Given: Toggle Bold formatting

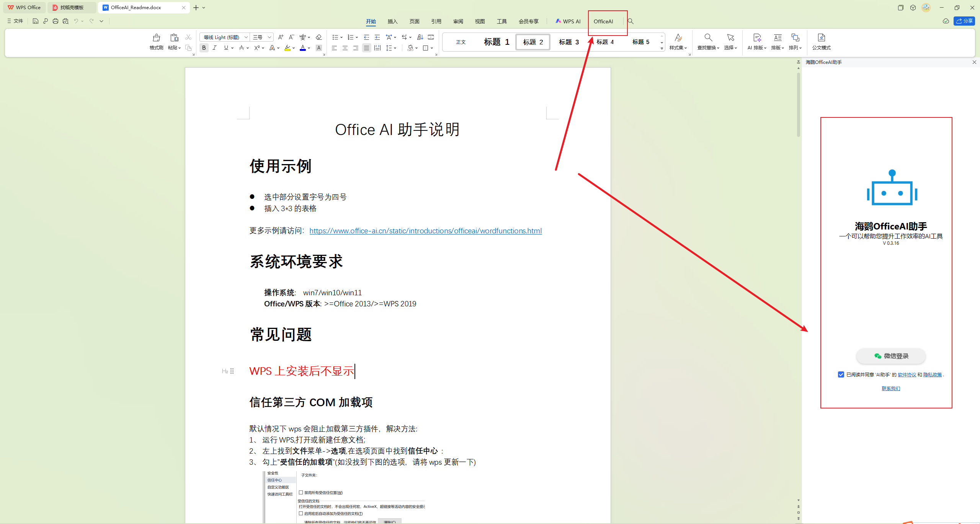Looking at the screenshot, I should pos(204,48).
